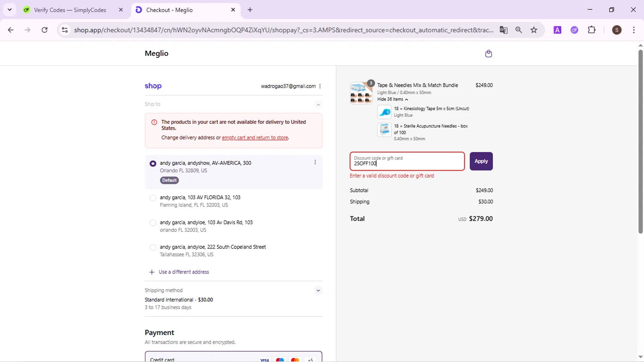
Task: Open the zoom magnifier icon
Action: tap(519, 30)
